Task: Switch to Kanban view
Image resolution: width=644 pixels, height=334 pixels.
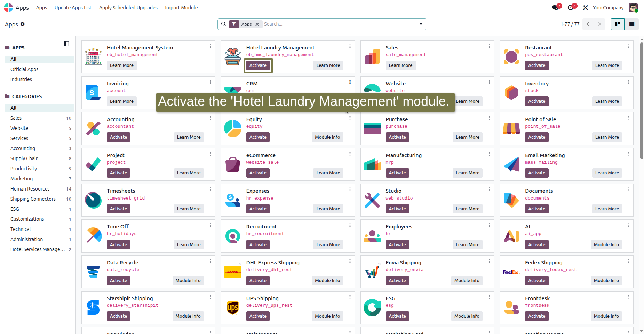Action: [618, 24]
